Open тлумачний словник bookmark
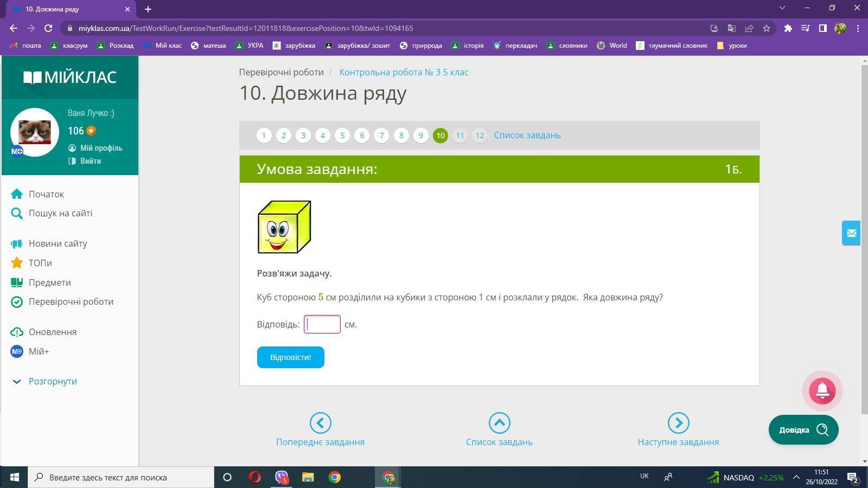This screenshot has height=488, width=868. click(672, 46)
